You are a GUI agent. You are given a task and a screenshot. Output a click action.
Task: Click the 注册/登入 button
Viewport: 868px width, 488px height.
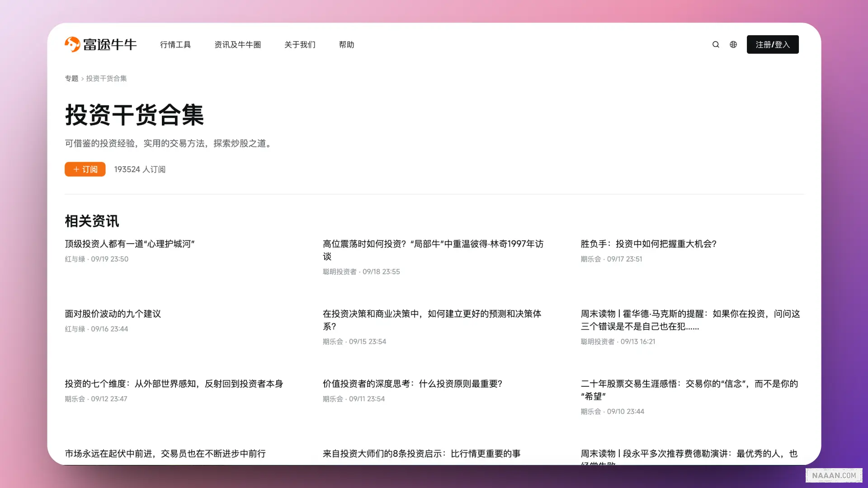tap(772, 44)
